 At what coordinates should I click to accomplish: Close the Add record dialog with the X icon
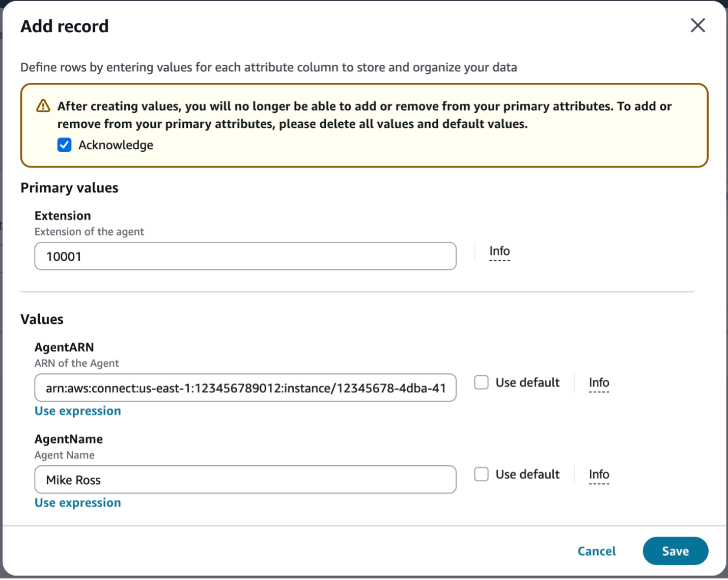(x=698, y=25)
